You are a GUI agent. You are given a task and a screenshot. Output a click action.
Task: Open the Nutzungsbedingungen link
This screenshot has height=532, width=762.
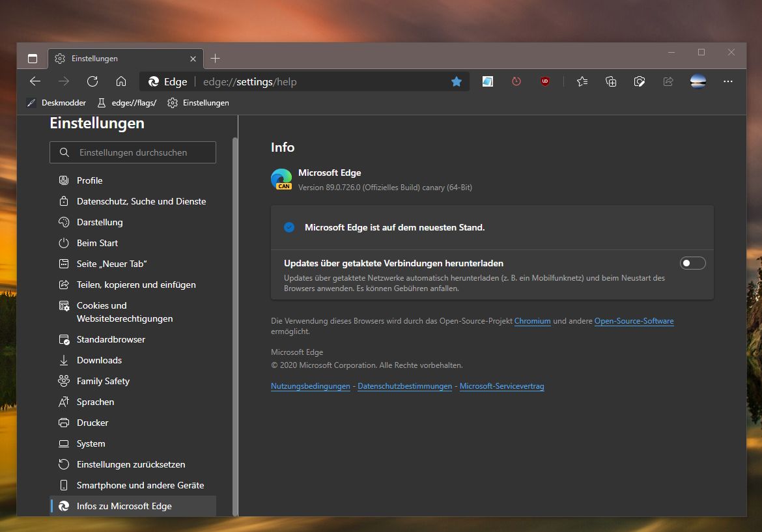tap(310, 386)
